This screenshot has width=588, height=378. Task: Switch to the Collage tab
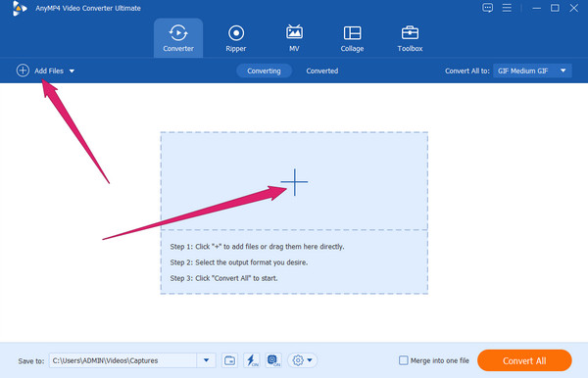[x=352, y=38]
